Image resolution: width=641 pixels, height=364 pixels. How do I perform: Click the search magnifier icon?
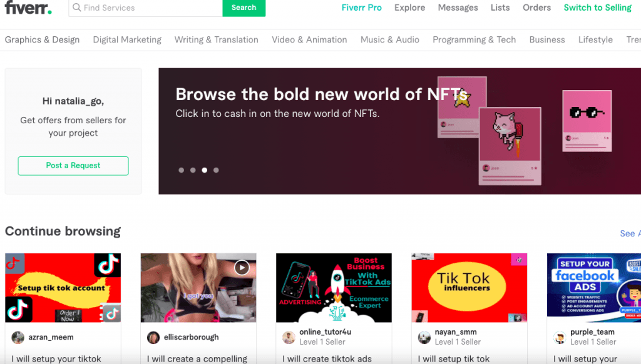click(76, 8)
